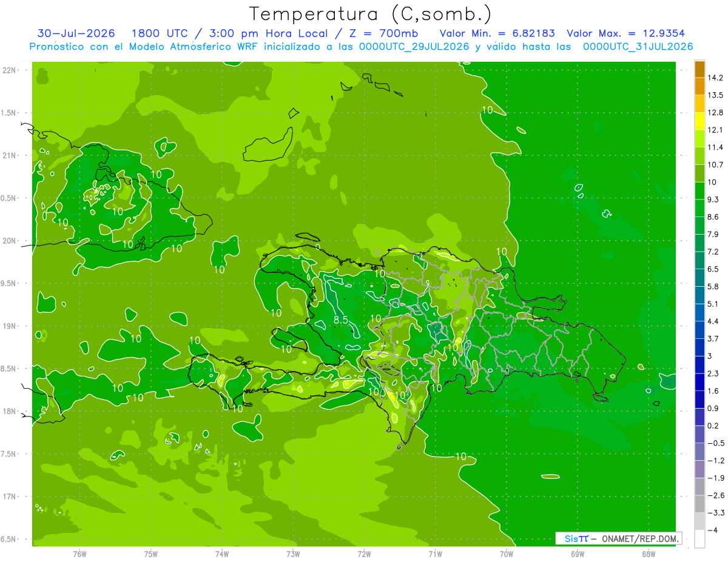Click the '8.6' colorbar value

(713, 217)
